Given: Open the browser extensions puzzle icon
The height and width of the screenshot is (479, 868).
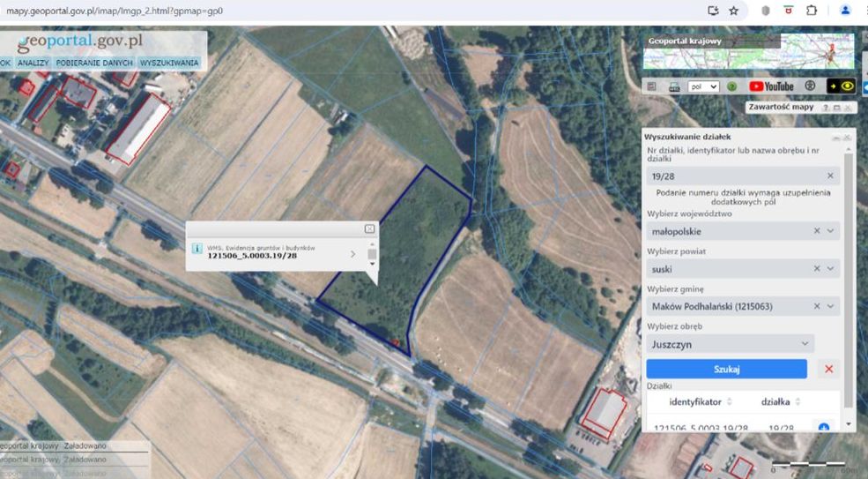Looking at the screenshot, I should 812,11.
